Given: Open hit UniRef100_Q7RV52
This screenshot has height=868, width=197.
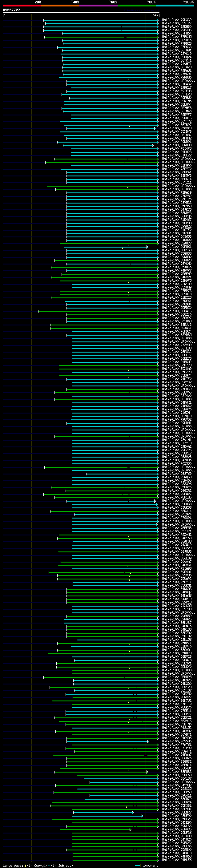Looking at the screenshot, I should pyautogui.click(x=177, y=196).
